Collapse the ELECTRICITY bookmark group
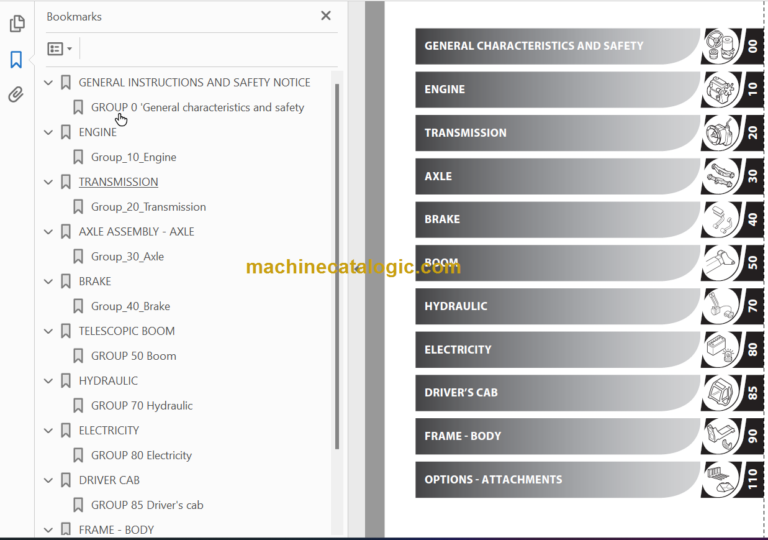This screenshot has width=768, height=540. (x=48, y=430)
